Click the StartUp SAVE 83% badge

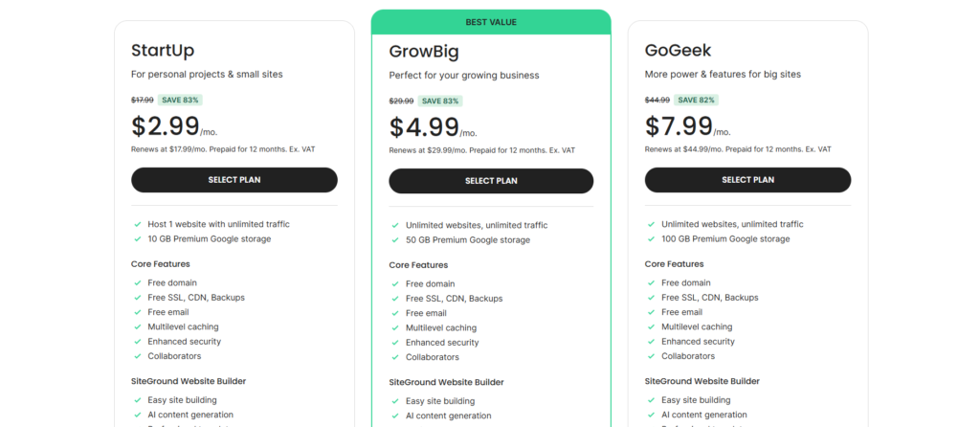click(x=180, y=100)
